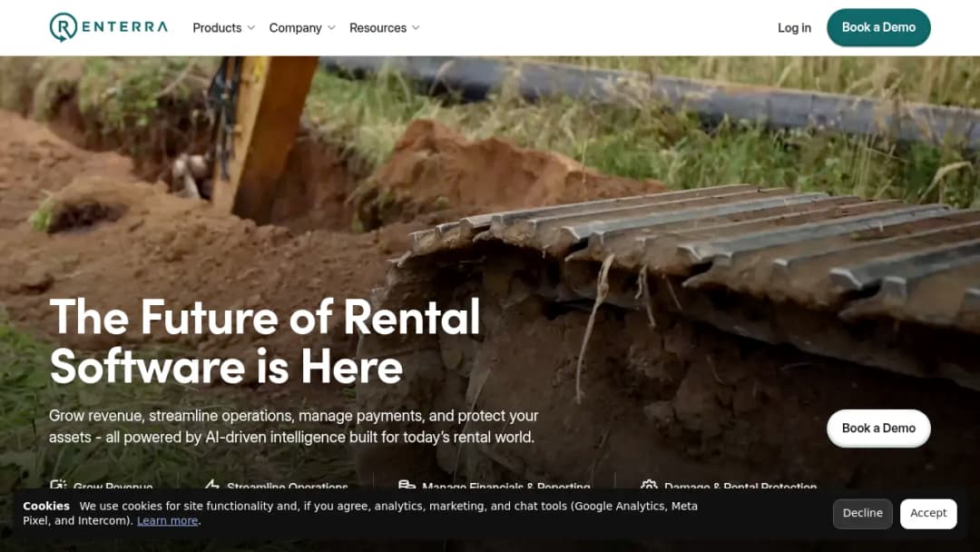The width and height of the screenshot is (980, 552).
Task: Click the Streamline Operations icon
Action: (x=211, y=485)
